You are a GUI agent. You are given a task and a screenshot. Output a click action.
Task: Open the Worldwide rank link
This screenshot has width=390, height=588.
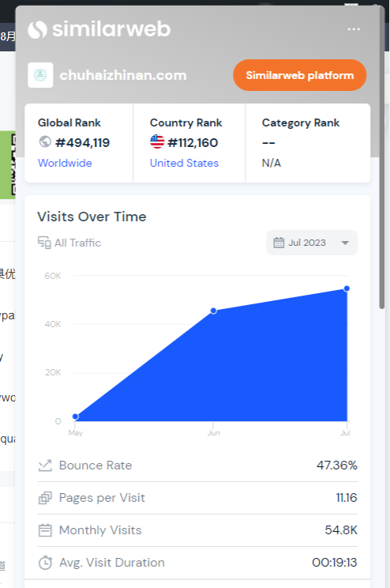(x=65, y=163)
